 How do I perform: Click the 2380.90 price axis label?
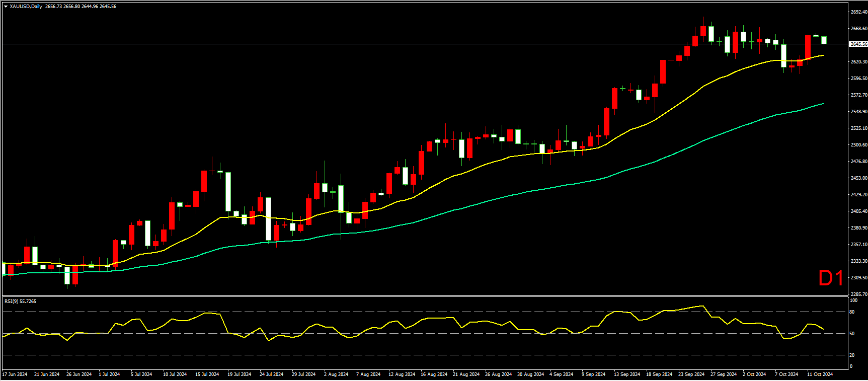pos(859,228)
